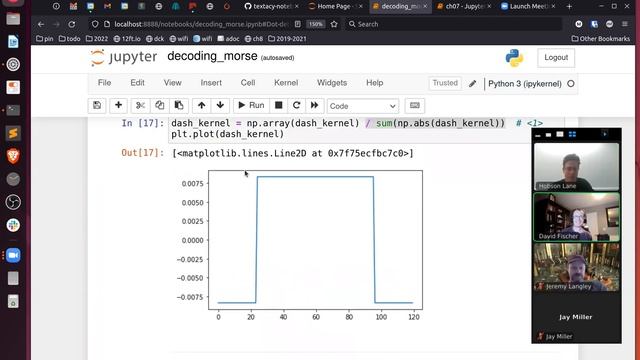The width and height of the screenshot is (640, 360).
Task: Rename notebook by clicking decoding_morse title
Action: (212, 56)
